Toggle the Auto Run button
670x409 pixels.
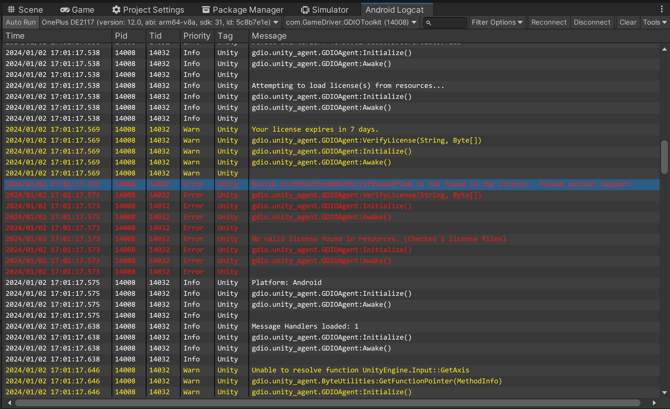[x=20, y=22]
